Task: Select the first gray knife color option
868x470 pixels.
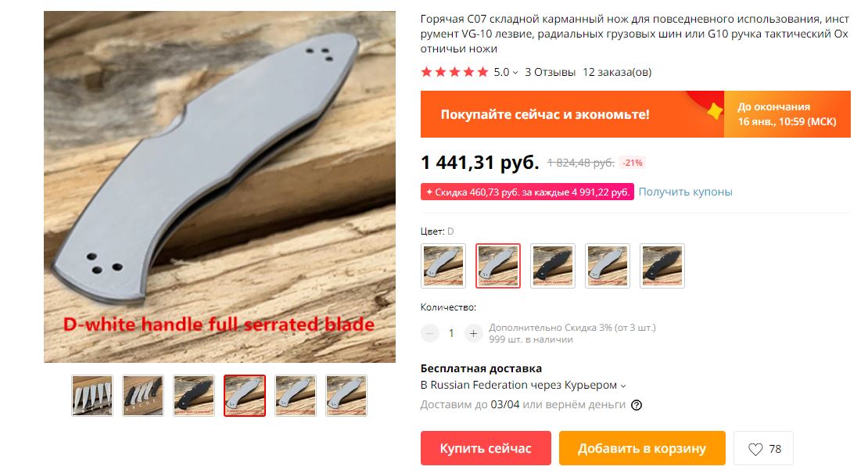Action: point(443,266)
